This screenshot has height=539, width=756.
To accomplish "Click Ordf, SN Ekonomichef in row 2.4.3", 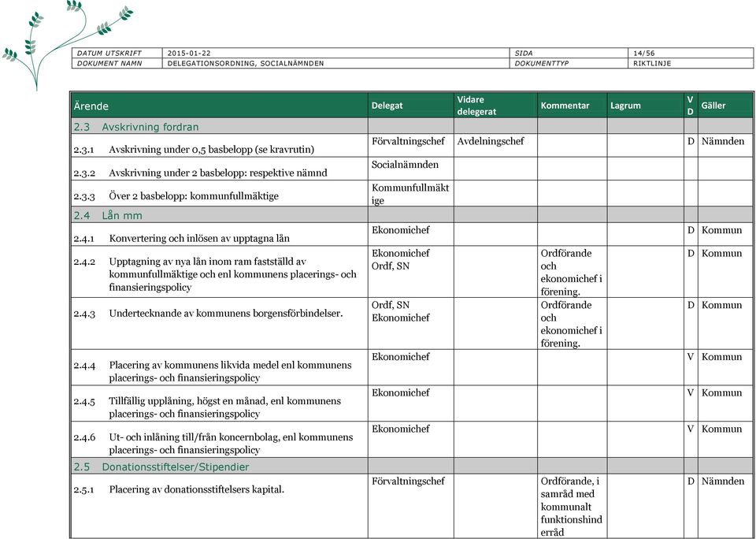I will coord(400,311).
